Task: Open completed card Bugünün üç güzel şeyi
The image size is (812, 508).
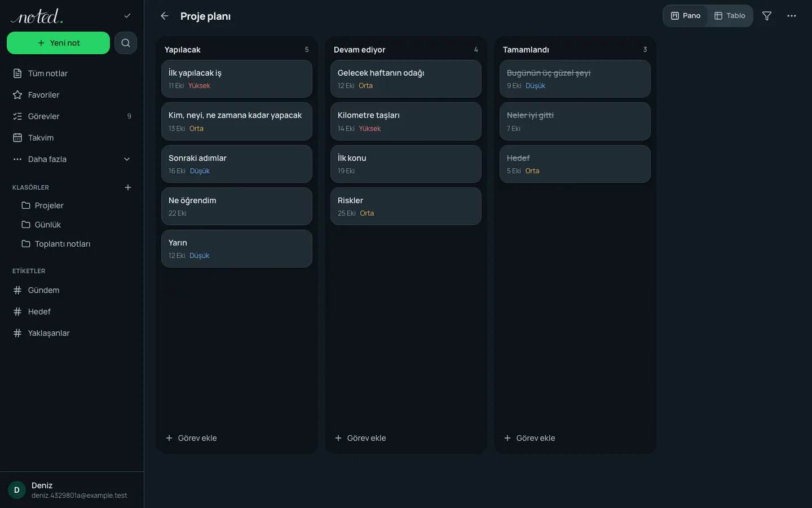Action: click(575, 79)
